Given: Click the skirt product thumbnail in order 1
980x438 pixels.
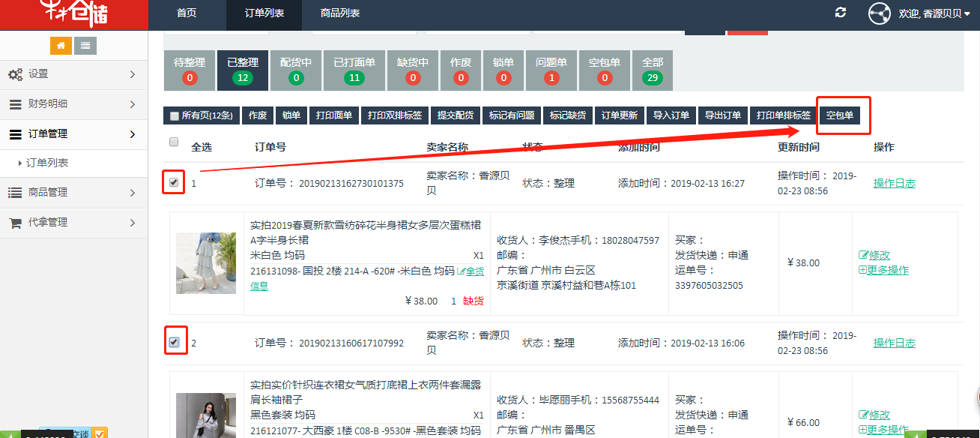Looking at the screenshot, I should tap(206, 262).
